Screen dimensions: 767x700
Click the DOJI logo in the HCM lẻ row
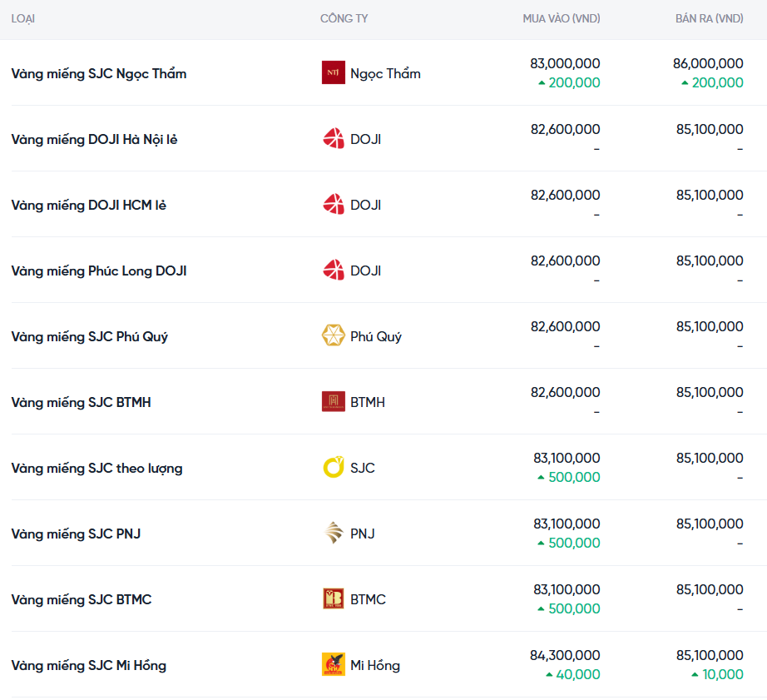coord(333,204)
